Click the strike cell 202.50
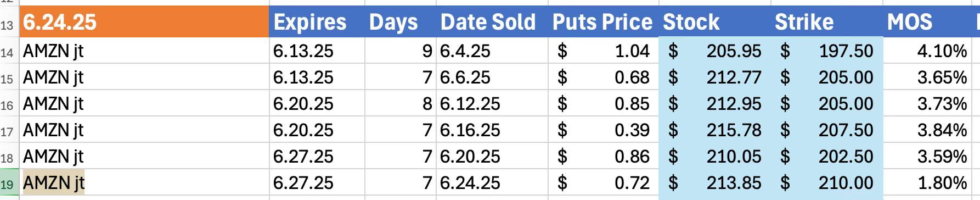The height and width of the screenshot is (200, 980). click(x=826, y=157)
